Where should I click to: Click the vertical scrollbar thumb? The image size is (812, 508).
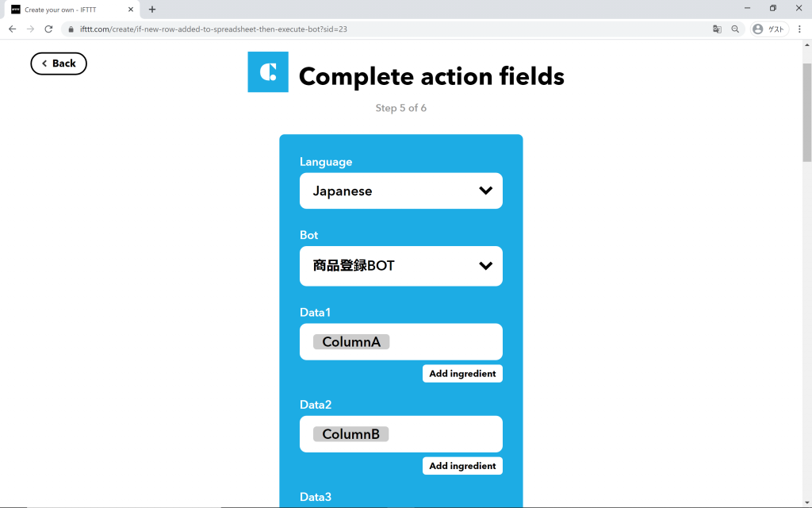click(806, 113)
